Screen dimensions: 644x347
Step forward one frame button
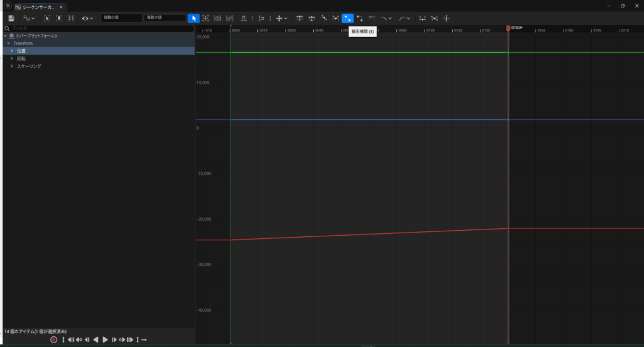(x=114, y=339)
